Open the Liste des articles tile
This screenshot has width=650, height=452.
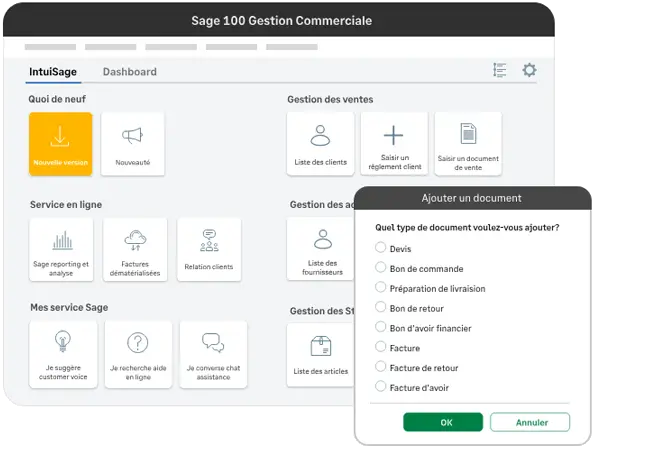click(321, 355)
